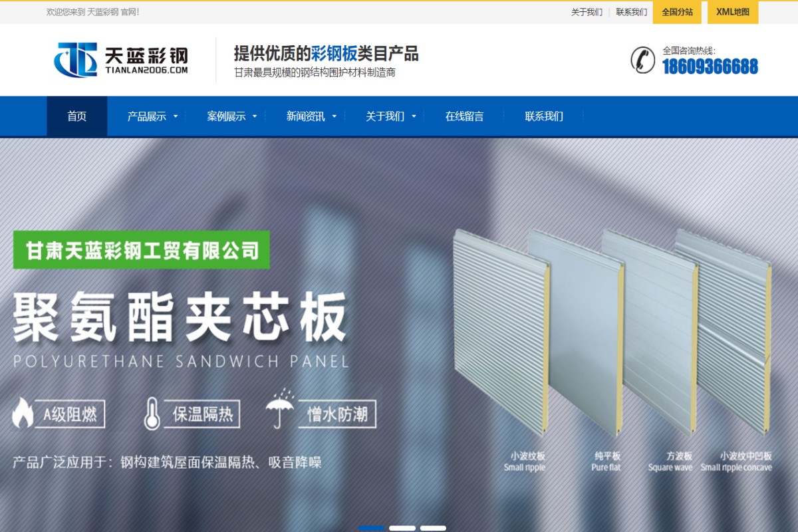
Task: Click the flame A级阻燃 icon
Action: coord(23,413)
